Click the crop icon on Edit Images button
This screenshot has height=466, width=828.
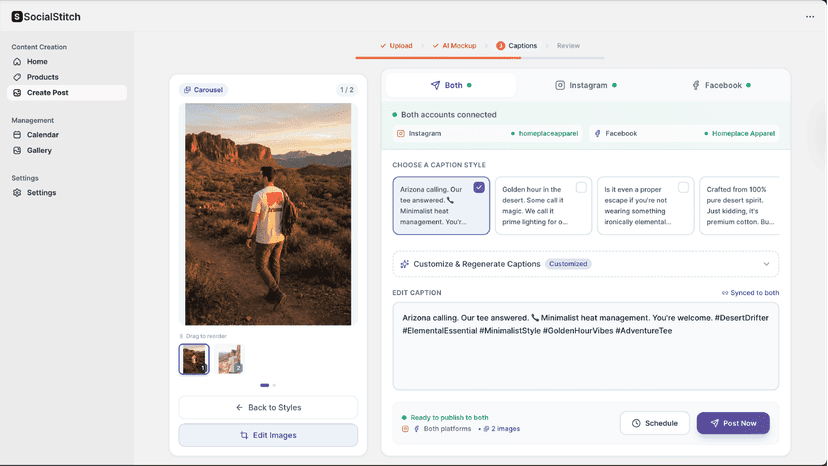click(244, 435)
